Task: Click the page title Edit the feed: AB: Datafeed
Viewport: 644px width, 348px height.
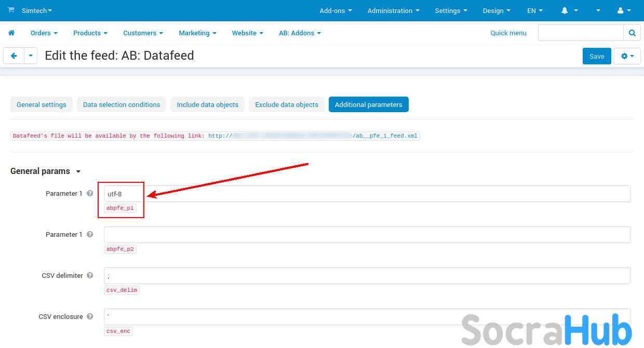Action: 119,56
